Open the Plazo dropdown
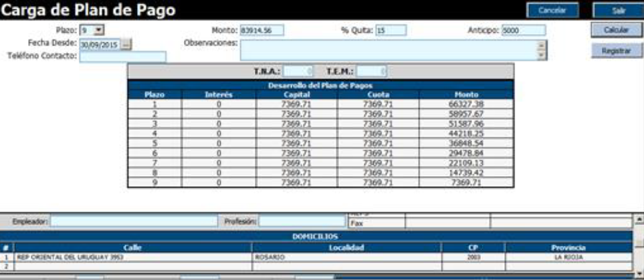 (99, 30)
